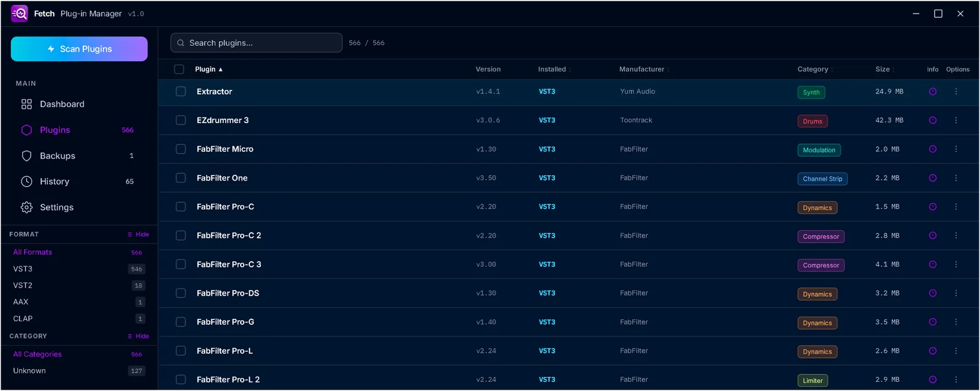Hide the Format filter section
The image size is (980, 391).
click(138, 234)
